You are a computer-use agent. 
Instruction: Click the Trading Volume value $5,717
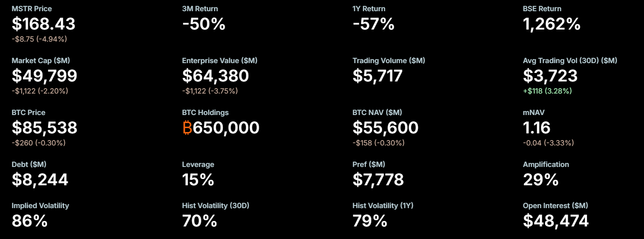[378, 76]
